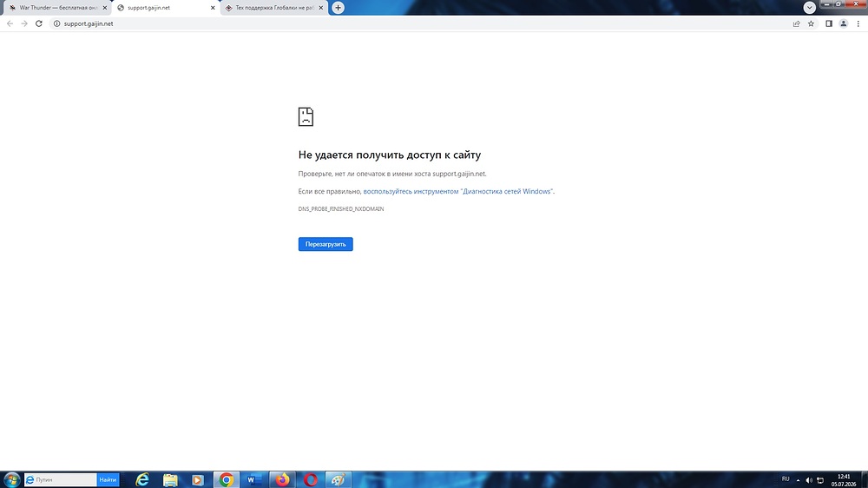View site information icon beside URL
This screenshot has height=488, width=868.
pos(56,23)
